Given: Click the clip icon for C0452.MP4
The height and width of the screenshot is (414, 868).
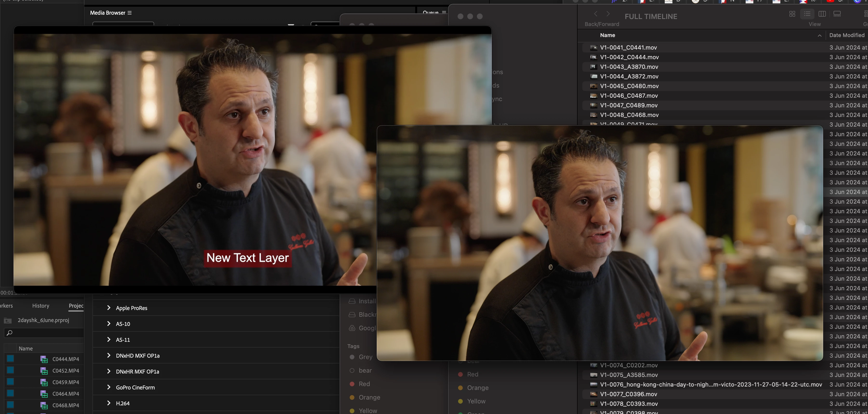Looking at the screenshot, I should (x=44, y=371).
